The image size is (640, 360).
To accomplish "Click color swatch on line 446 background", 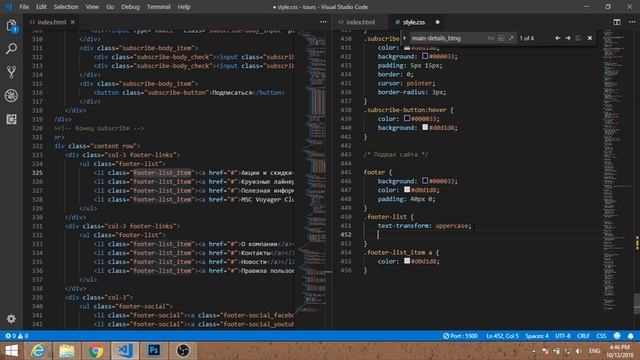I will 425,180.
